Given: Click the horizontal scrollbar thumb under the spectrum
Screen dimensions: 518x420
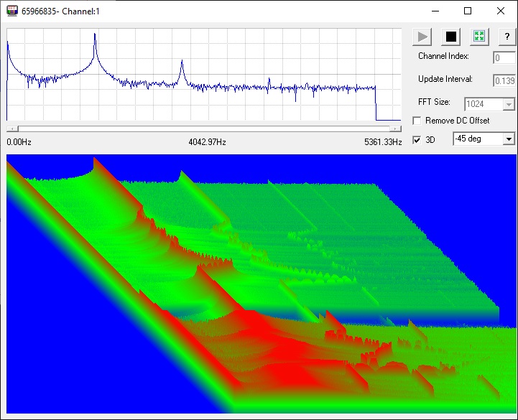Looking at the screenshot, I should pyautogui.click(x=204, y=129).
